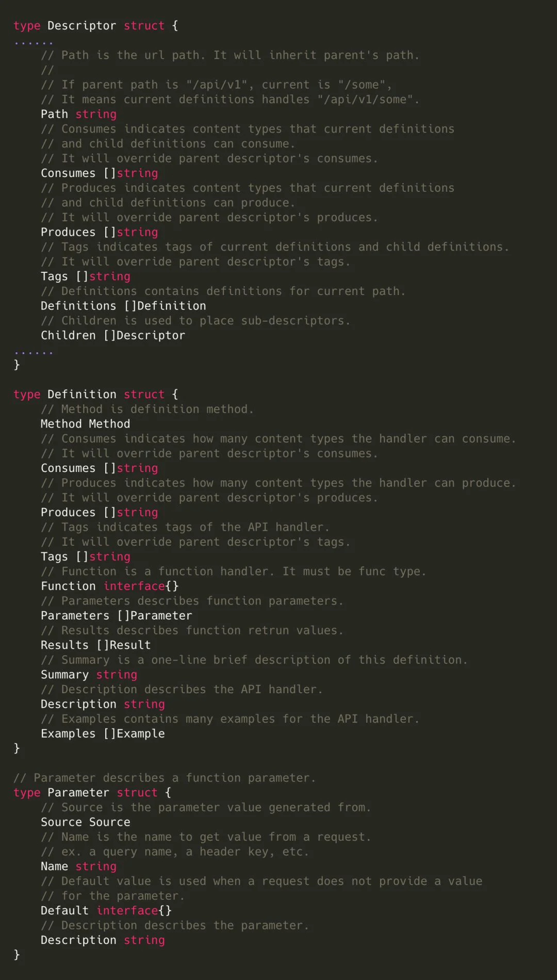Click the ellipsis above Descriptor's closing brace

pos(34,352)
